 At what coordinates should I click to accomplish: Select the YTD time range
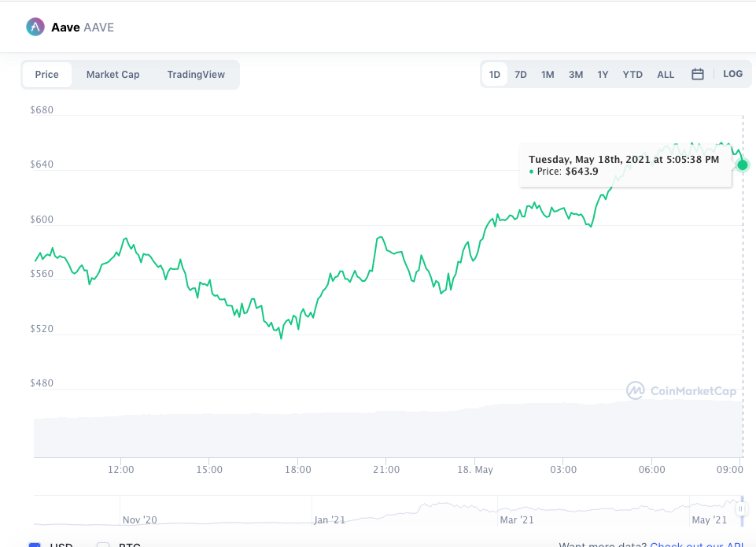(632, 74)
